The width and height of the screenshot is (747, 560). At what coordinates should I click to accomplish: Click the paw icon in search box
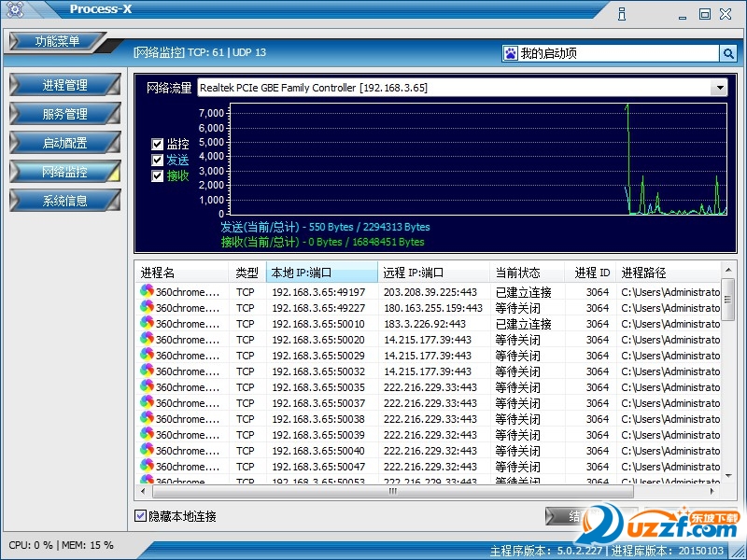[510, 53]
